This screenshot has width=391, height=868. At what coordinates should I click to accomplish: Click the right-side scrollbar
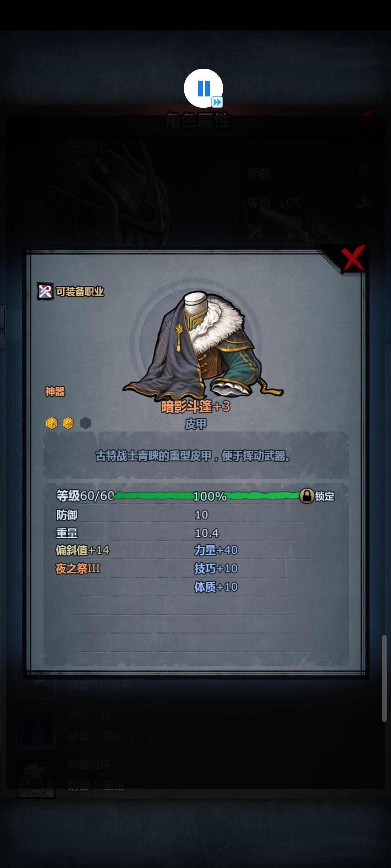tap(384, 678)
